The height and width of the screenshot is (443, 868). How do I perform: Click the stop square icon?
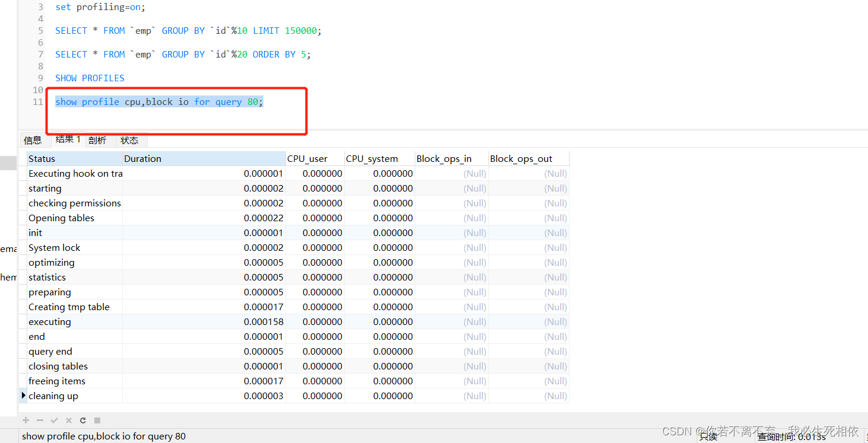point(97,420)
